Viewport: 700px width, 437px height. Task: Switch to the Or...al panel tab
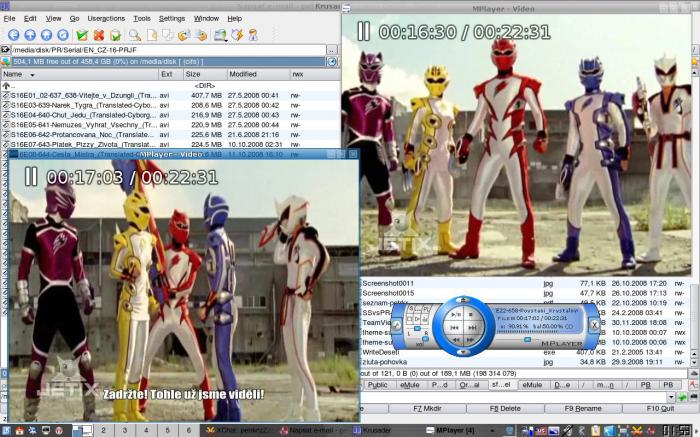click(470, 385)
